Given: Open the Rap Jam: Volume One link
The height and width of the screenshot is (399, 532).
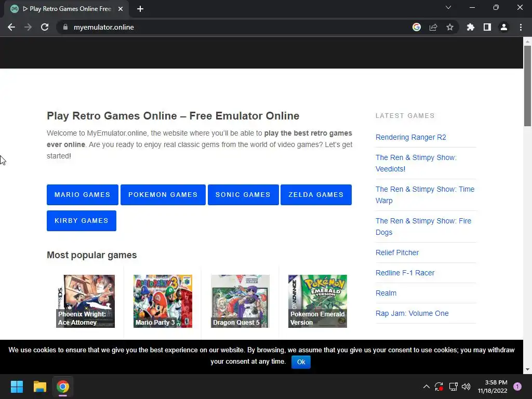Looking at the screenshot, I should [x=412, y=313].
